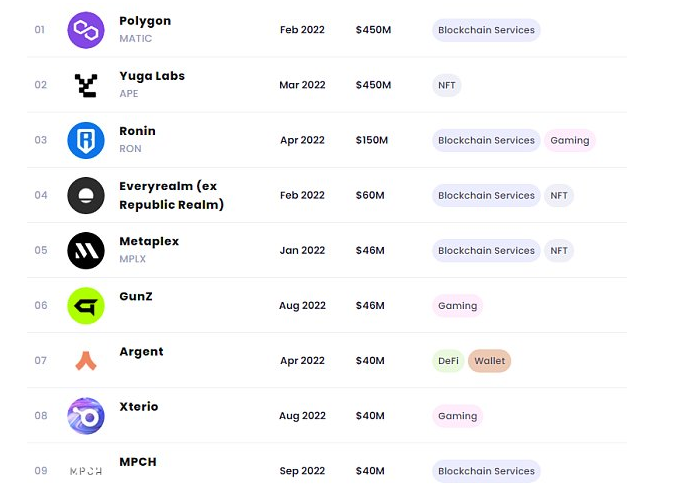Open the Ronin project name

point(137,131)
